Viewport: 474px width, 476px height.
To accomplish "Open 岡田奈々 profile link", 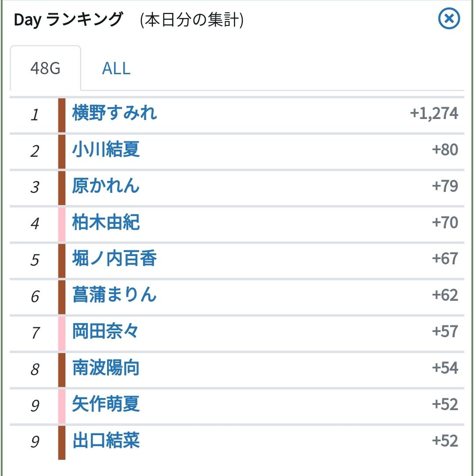I will point(105,332).
